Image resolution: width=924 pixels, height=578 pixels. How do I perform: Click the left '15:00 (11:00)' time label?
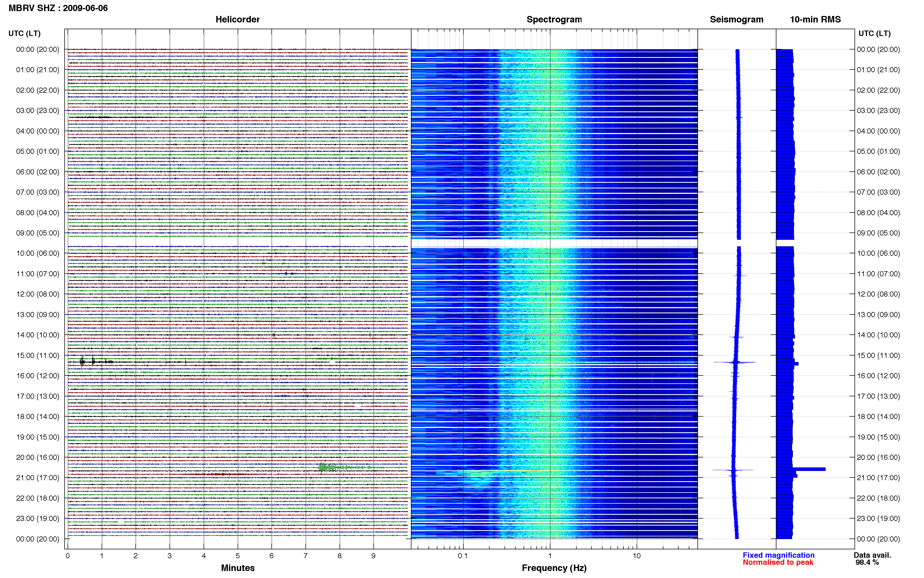click(38, 356)
